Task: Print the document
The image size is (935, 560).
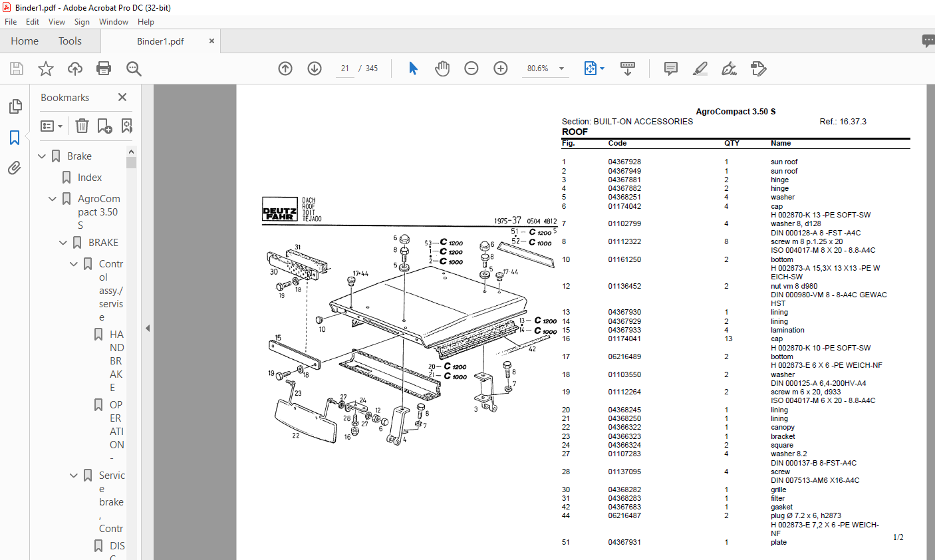Action: click(104, 69)
